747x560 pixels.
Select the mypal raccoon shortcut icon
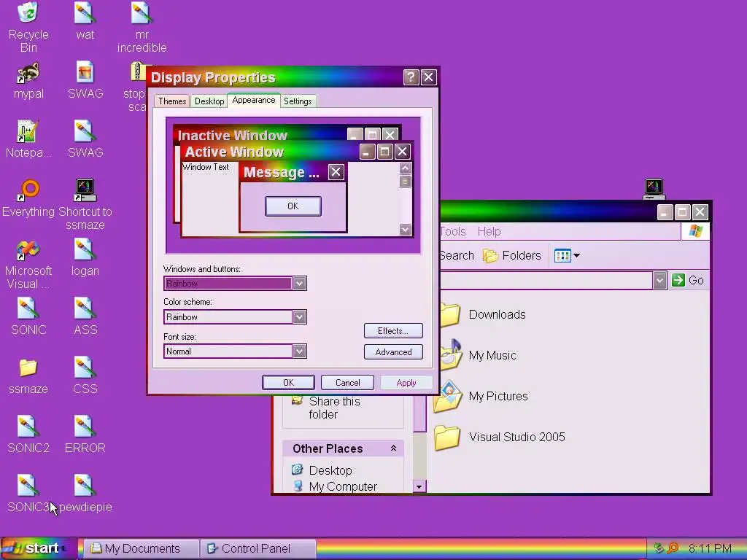pyautogui.click(x=28, y=72)
